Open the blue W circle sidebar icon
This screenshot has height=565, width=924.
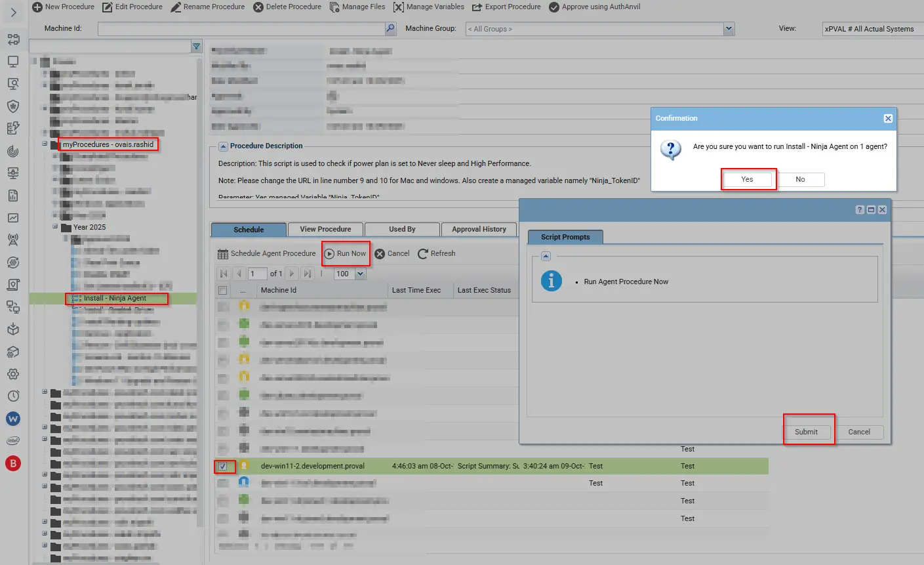[13, 419]
